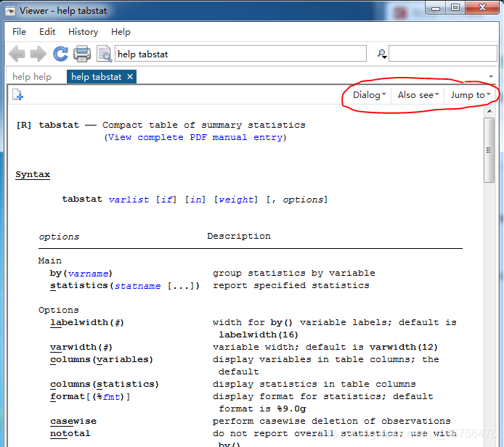Viewport: 504px width, 447px height.
Task: Open the Edit menu
Action: coord(47,32)
